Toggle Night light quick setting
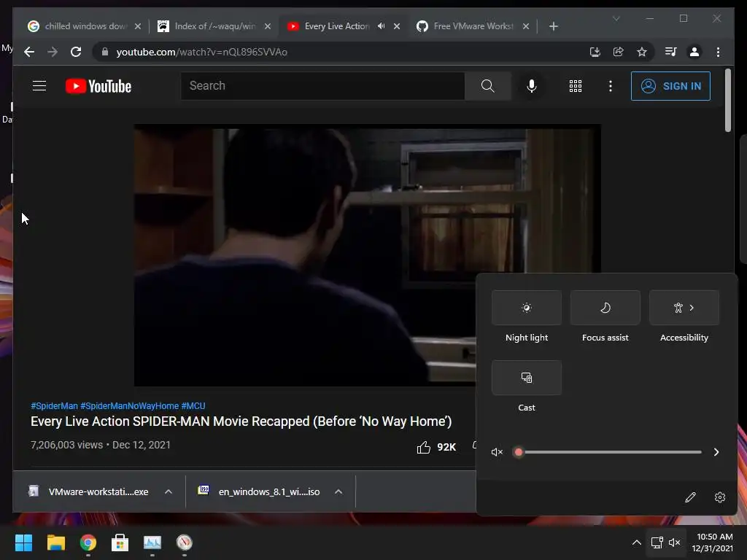747x560 pixels. tap(527, 308)
